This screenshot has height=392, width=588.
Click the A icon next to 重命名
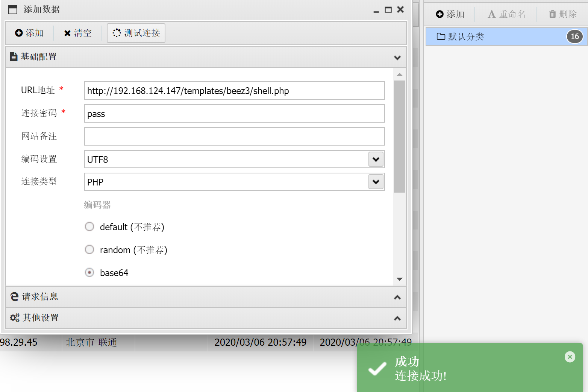tap(492, 14)
